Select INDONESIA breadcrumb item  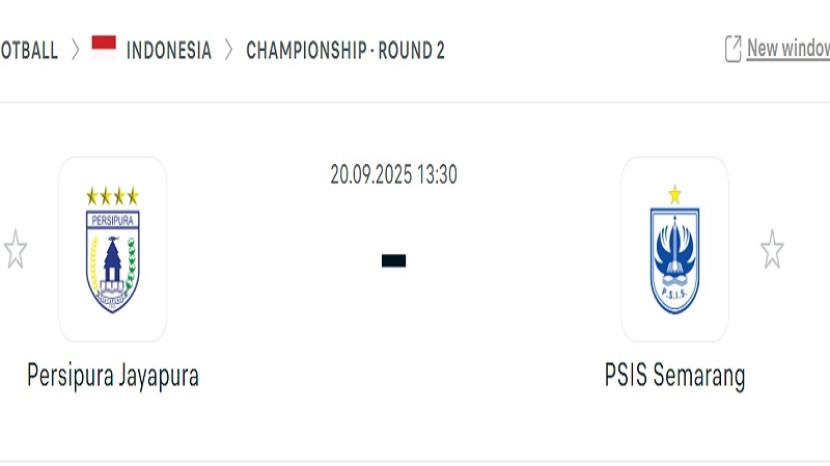coord(168,50)
